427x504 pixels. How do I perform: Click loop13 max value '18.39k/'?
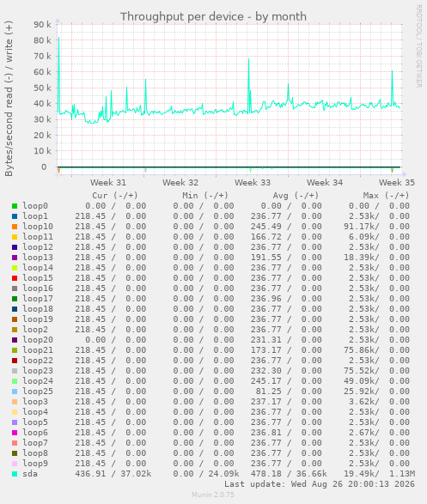362,258
